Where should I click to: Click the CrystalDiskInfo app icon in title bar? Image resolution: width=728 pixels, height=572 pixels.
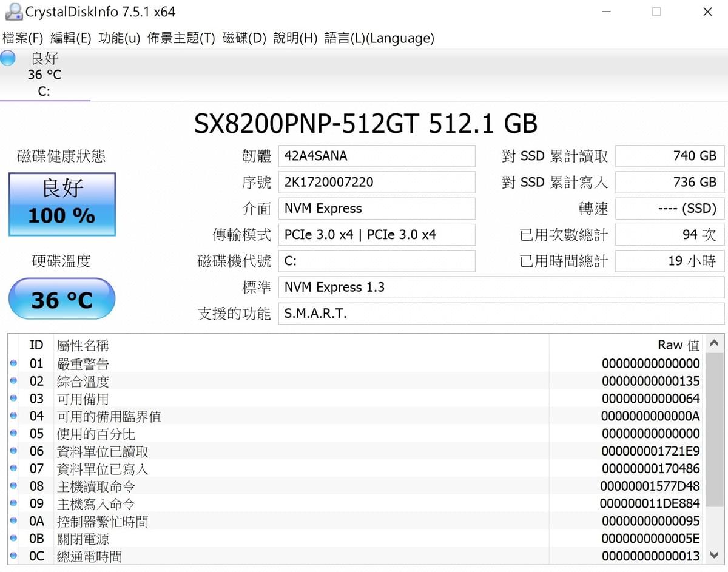tap(13, 12)
